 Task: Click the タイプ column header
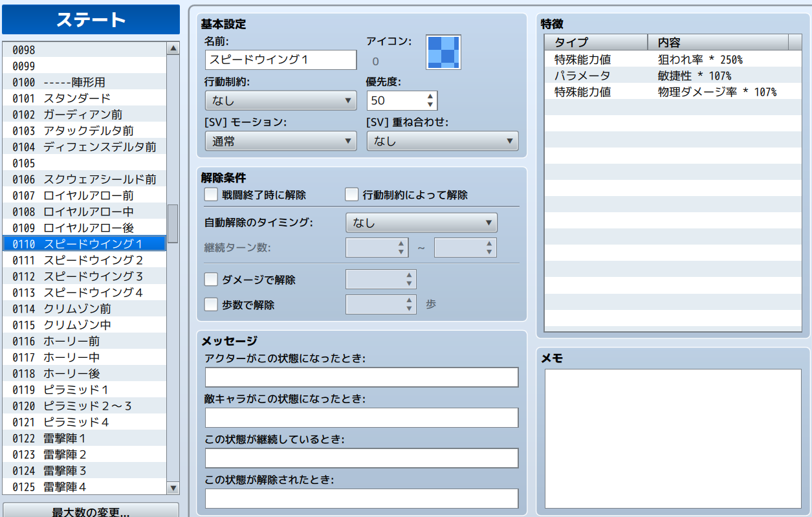coord(595,43)
